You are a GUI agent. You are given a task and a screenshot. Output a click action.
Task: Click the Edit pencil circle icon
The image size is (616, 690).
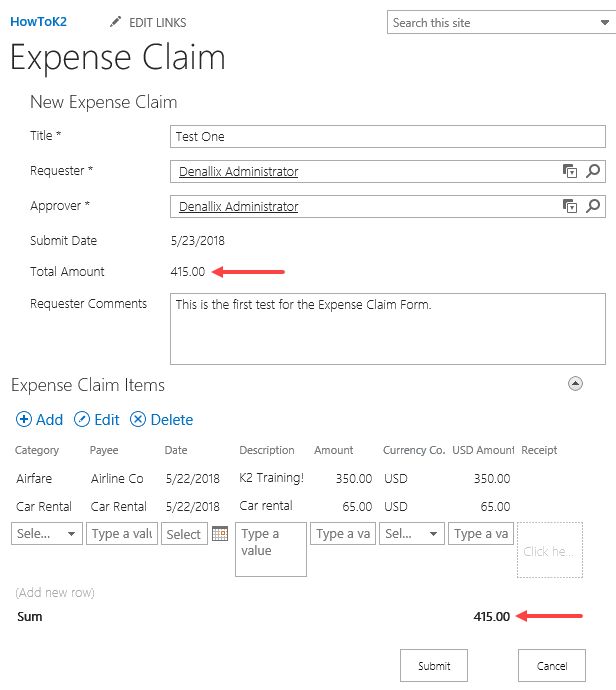click(x=82, y=419)
